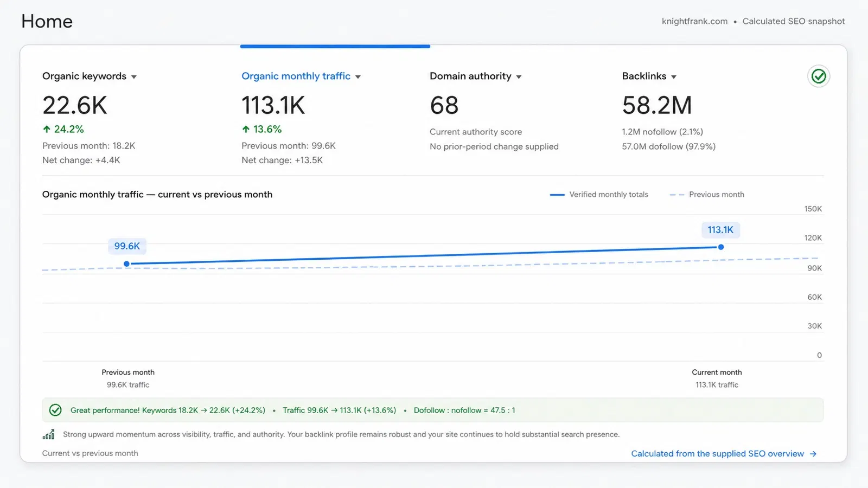868x488 pixels.
Task: Select the Domain authority metric tab
Action: 470,76
